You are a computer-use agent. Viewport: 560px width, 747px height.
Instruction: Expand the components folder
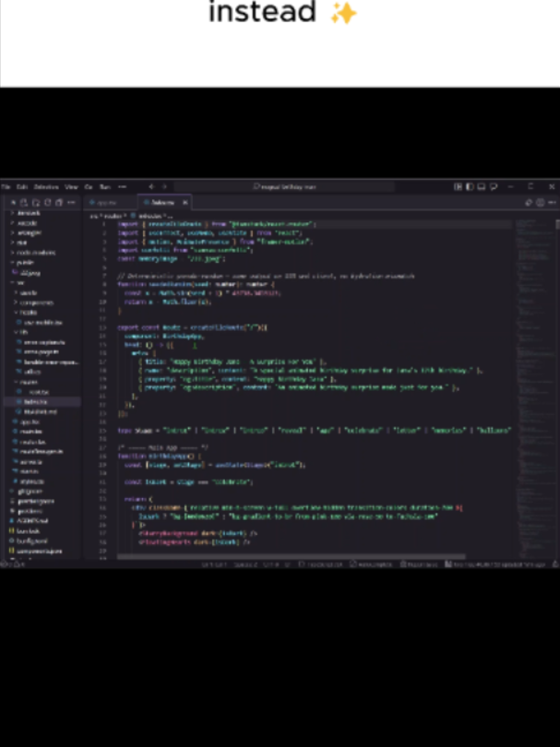(x=41, y=302)
